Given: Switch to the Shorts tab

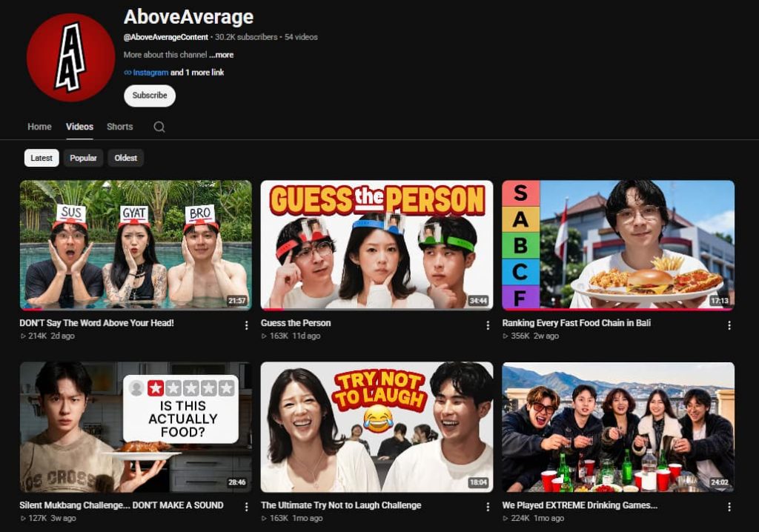Looking at the screenshot, I should tap(120, 127).
